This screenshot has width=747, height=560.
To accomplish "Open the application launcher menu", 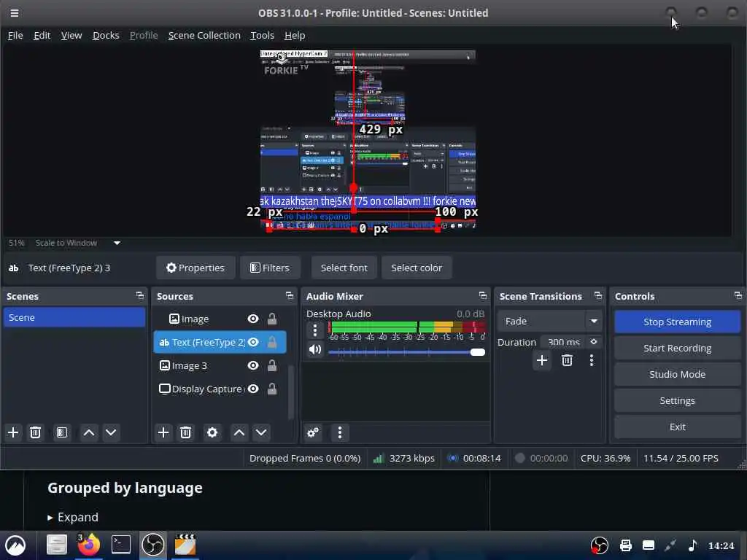I will pyautogui.click(x=15, y=545).
